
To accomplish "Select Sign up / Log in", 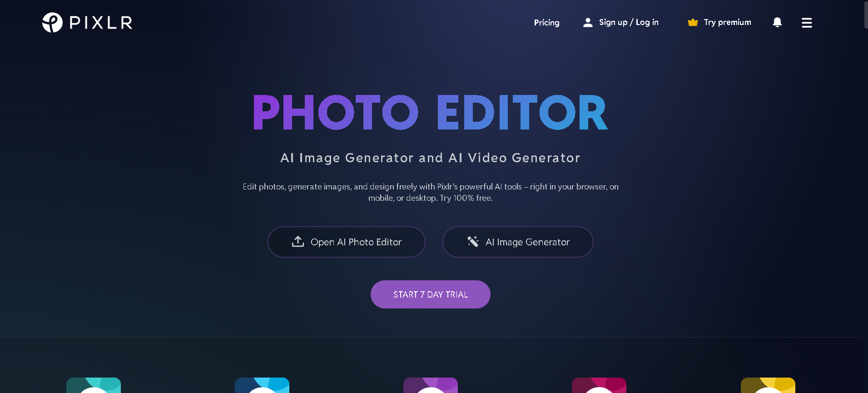I will tap(629, 22).
